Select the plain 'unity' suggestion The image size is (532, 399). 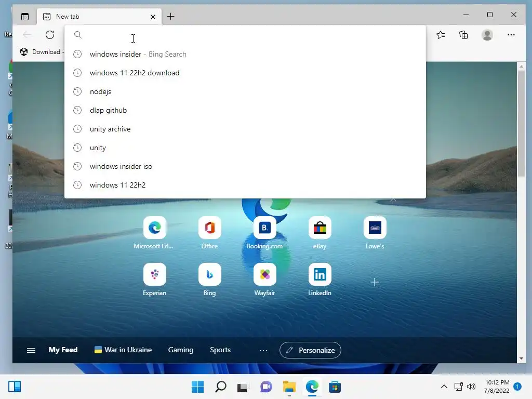tap(245, 147)
